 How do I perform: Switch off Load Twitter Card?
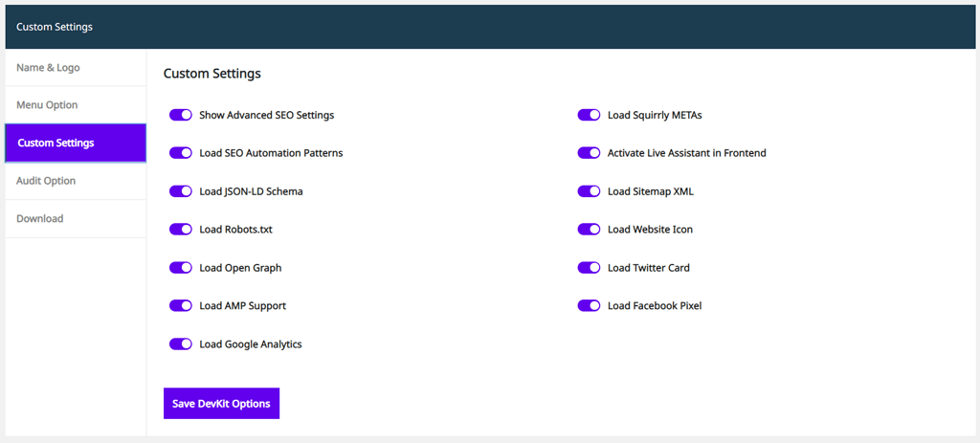tap(589, 267)
